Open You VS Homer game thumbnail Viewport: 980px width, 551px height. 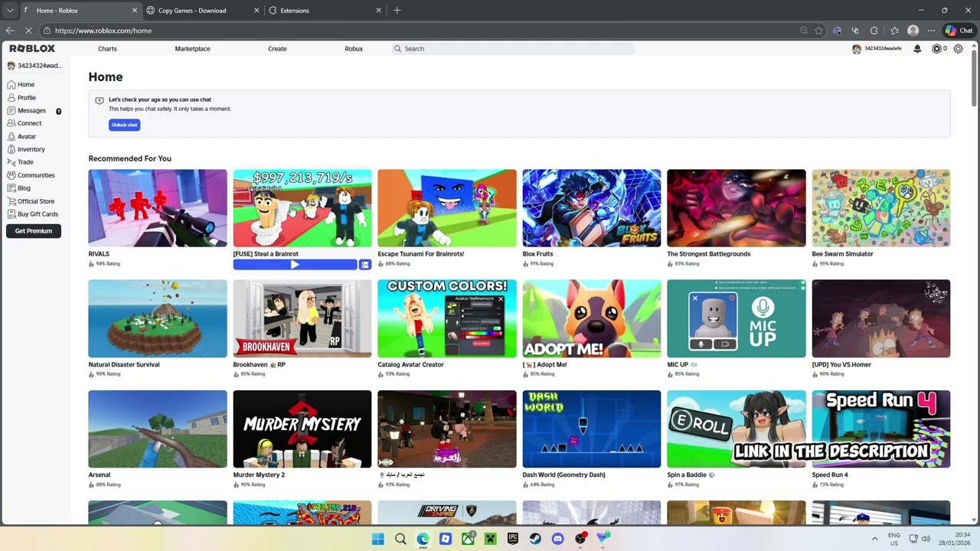pyautogui.click(x=881, y=318)
